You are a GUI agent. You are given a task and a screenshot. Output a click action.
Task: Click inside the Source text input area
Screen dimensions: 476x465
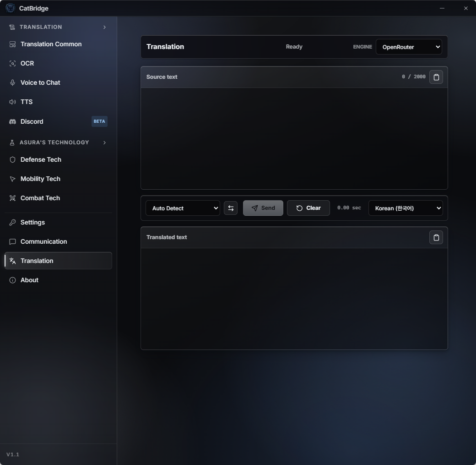[x=294, y=139]
